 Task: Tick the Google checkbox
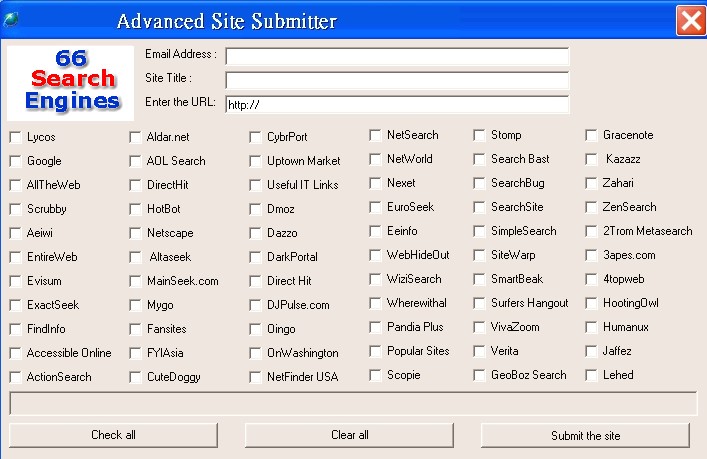16,161
